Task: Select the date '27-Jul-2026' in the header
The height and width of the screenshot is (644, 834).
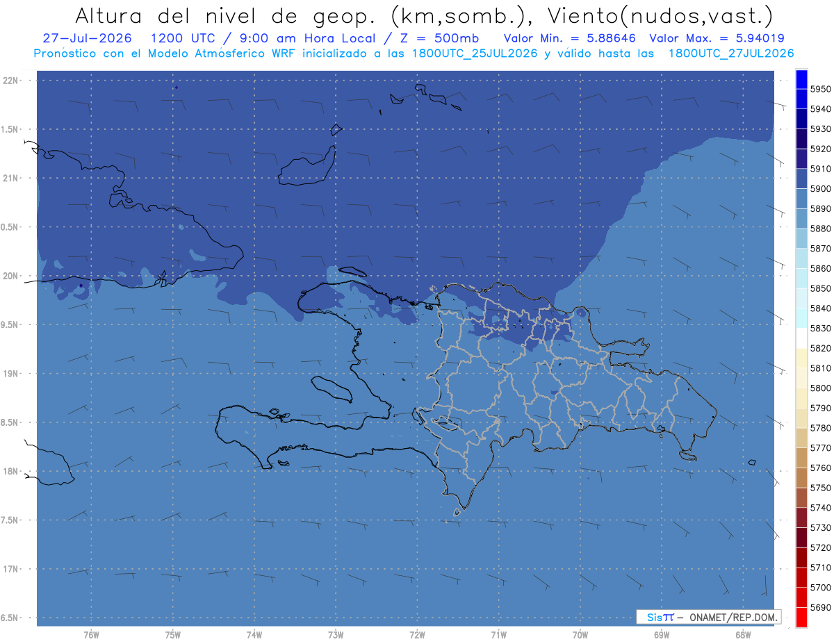Action: click(87, 39)
